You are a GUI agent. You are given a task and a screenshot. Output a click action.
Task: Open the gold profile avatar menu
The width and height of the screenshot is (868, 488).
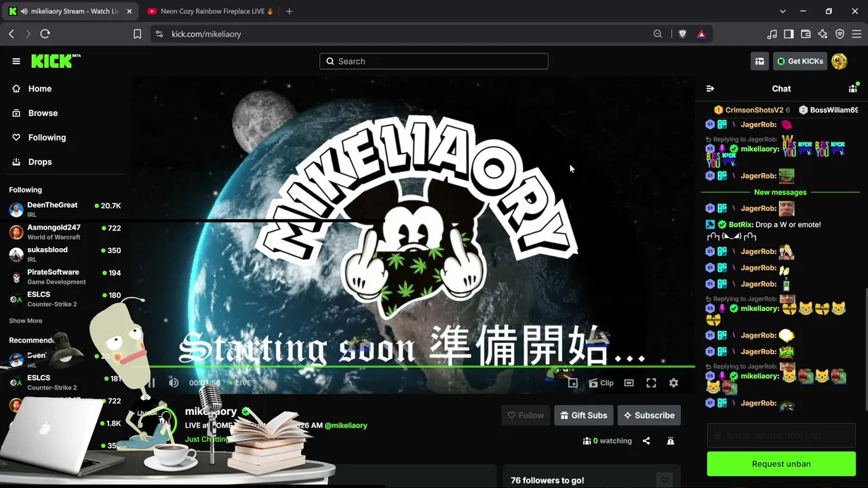pyautogui.click(x=840, y=61)
